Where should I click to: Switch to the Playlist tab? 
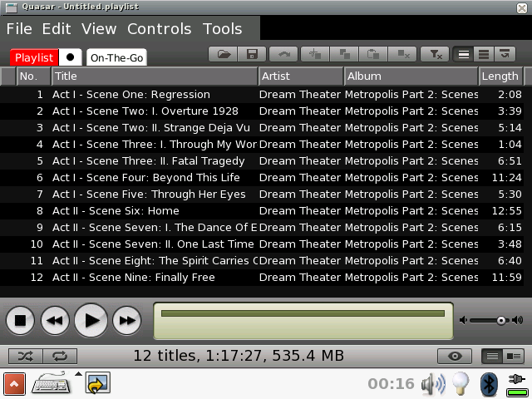tap(34, 57)
